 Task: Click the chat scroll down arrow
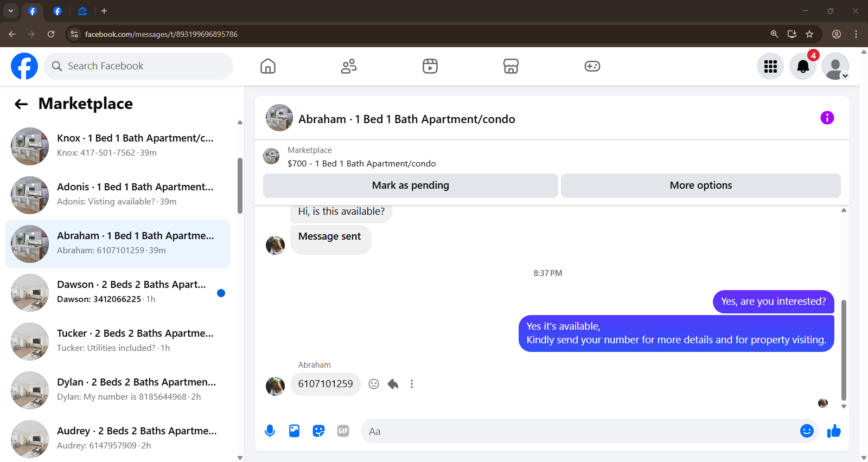(844, 406)
